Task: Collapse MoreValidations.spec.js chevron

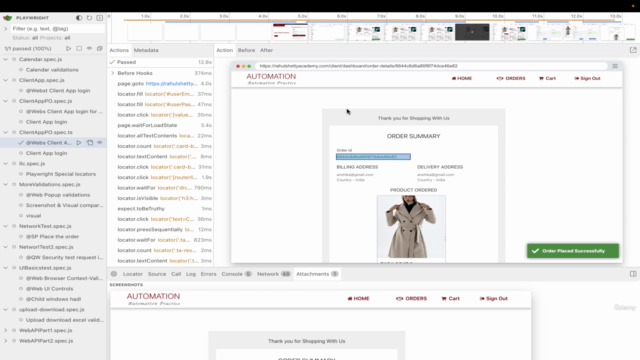Action: point(6,184)
